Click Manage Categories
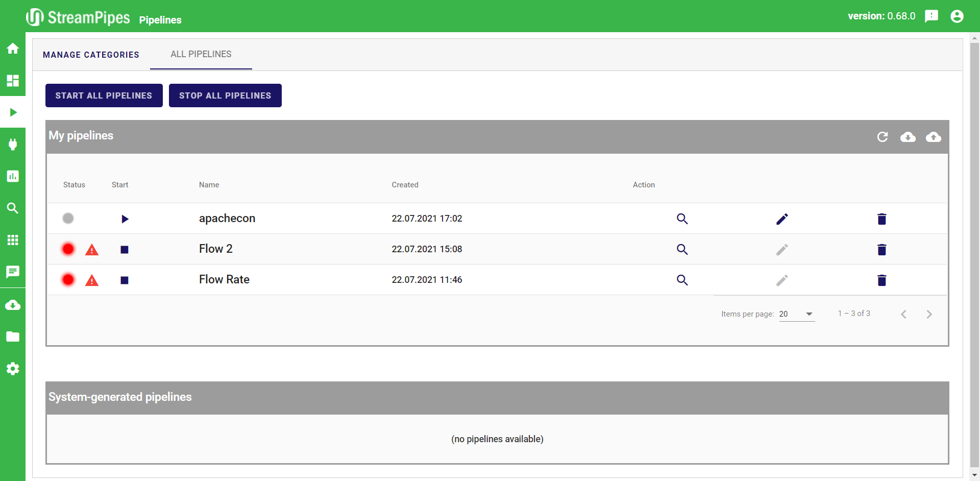This screenshot has width=980, height=481. pos(91,55)
